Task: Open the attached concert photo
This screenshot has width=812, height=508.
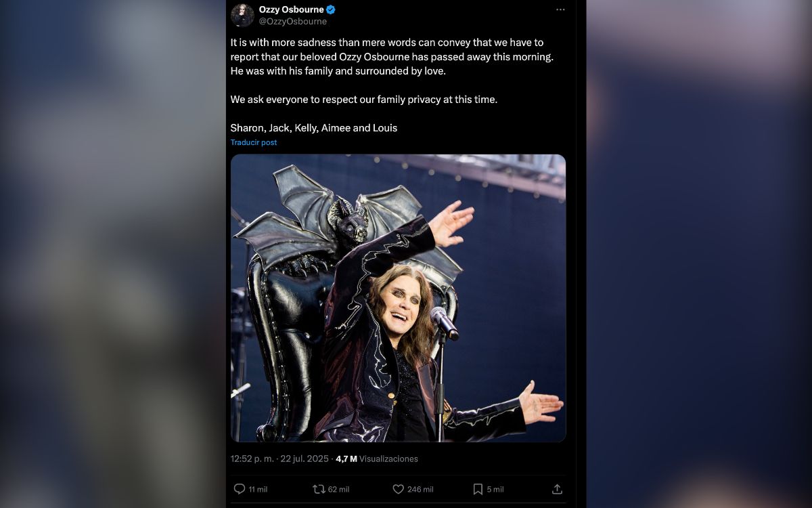Action: (398, 298)
